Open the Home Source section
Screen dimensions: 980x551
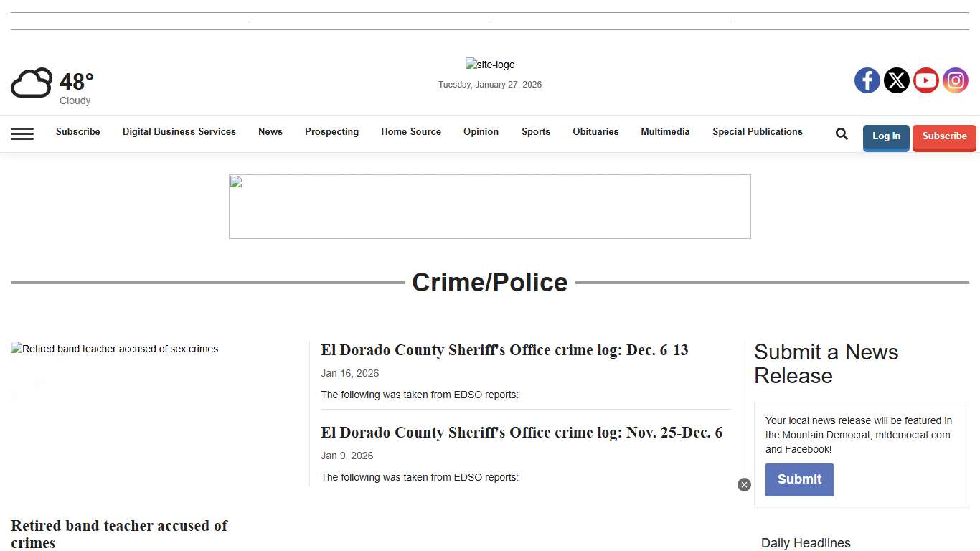click(x=411, y=132)
